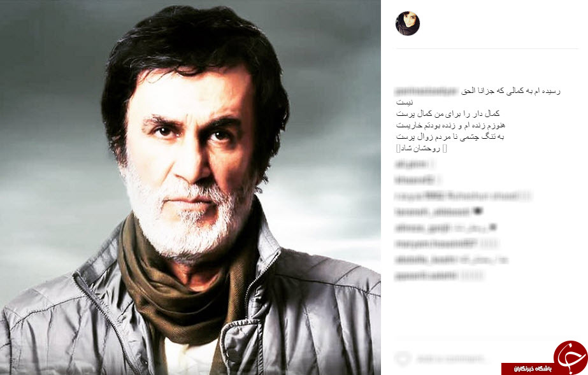Open the seventh commenter's username
This screenshot has height=375, width=588.
tap(426, 259)
